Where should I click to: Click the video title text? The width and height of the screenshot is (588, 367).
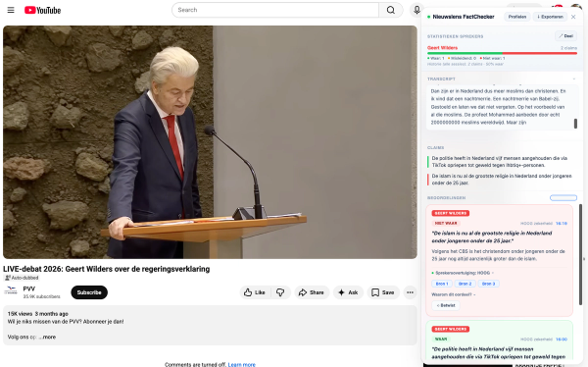point(107,269)
